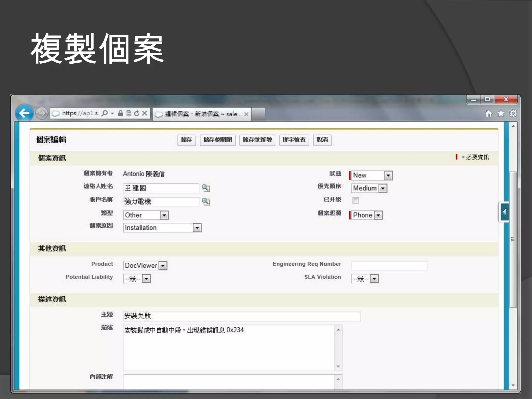532x399 pixels.
Task: Open a new blank browser tab
Action: [258, 114]
